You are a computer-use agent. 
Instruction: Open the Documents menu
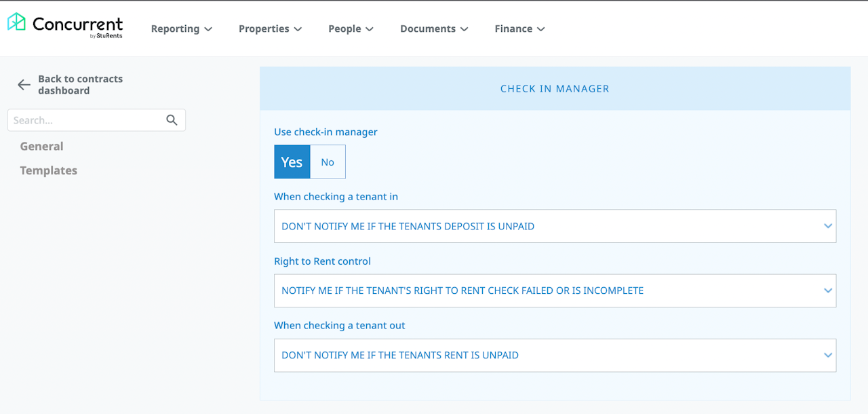point(434,29)
